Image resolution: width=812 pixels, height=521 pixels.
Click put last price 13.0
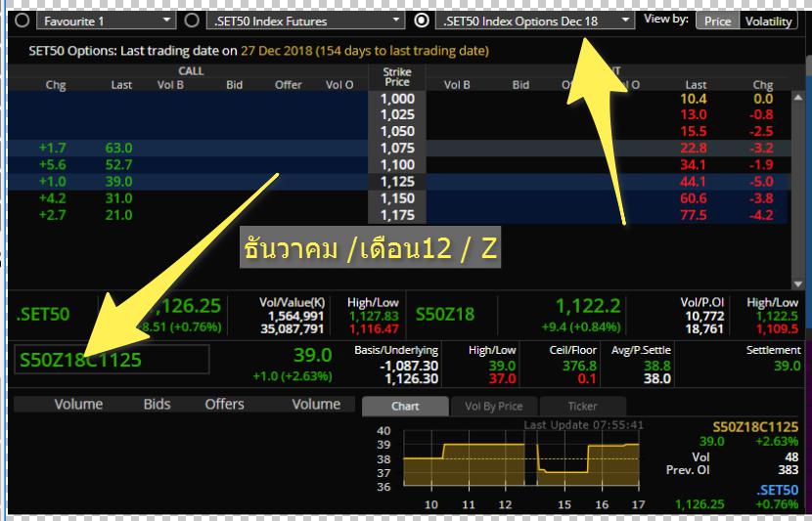694,114
